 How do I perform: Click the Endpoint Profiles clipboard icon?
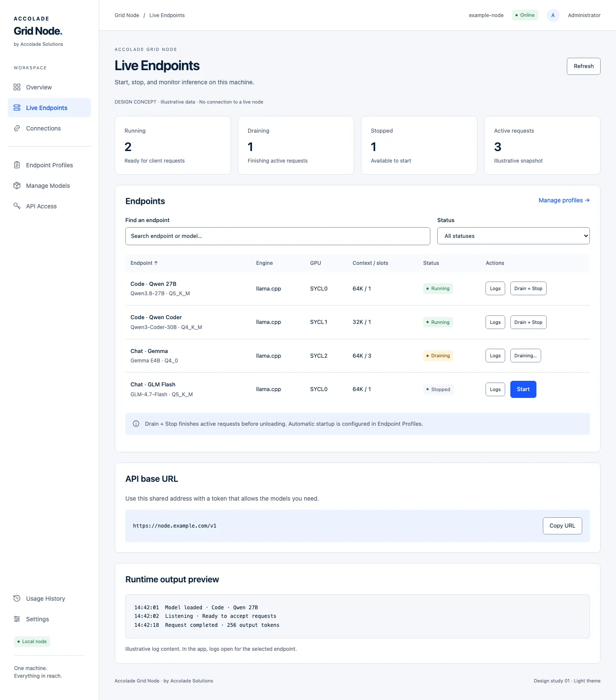coord(17,165)
